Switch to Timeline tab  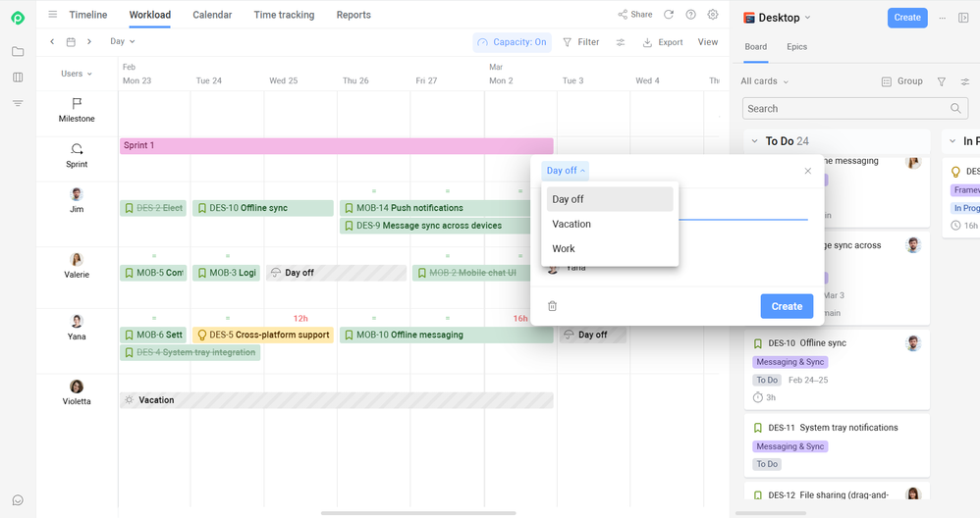click(88, 15)
